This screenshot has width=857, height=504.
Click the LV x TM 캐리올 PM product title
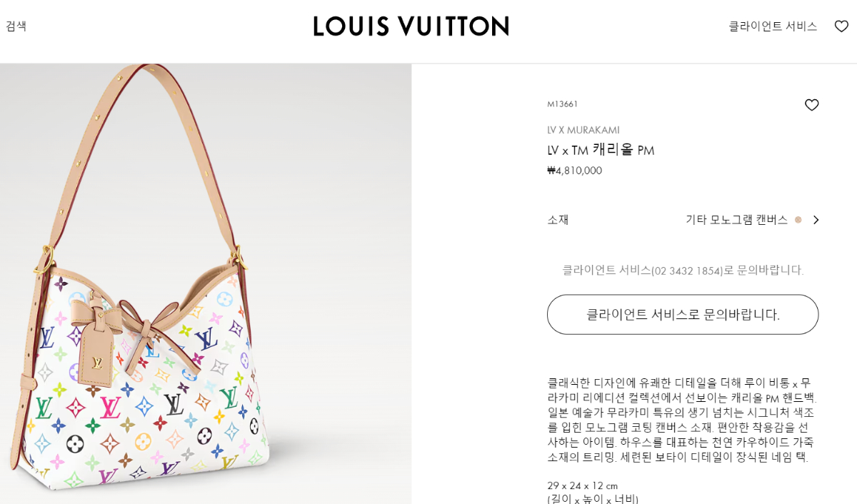tap(601, 150)
